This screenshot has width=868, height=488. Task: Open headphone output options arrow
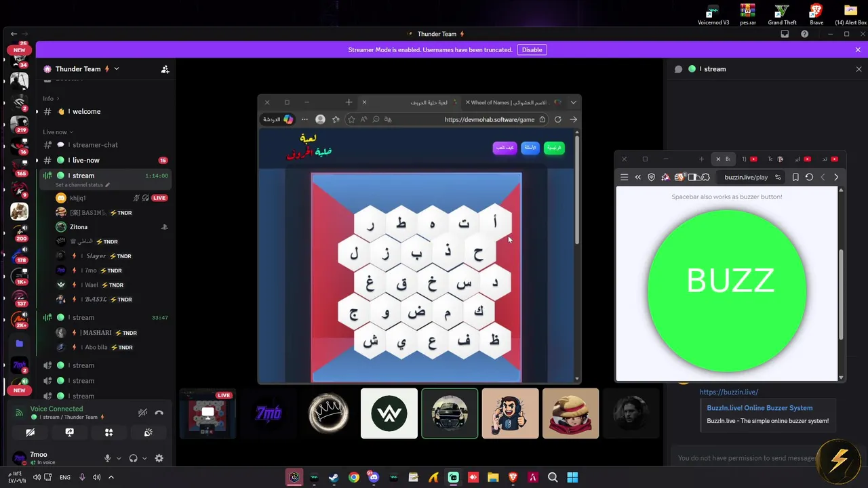[144, 458]
